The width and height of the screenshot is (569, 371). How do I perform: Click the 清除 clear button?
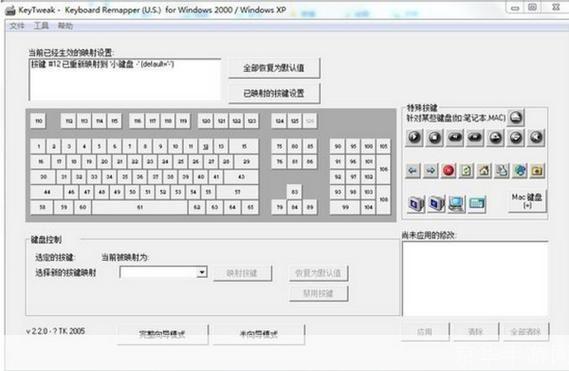click(x=475, y=331)
